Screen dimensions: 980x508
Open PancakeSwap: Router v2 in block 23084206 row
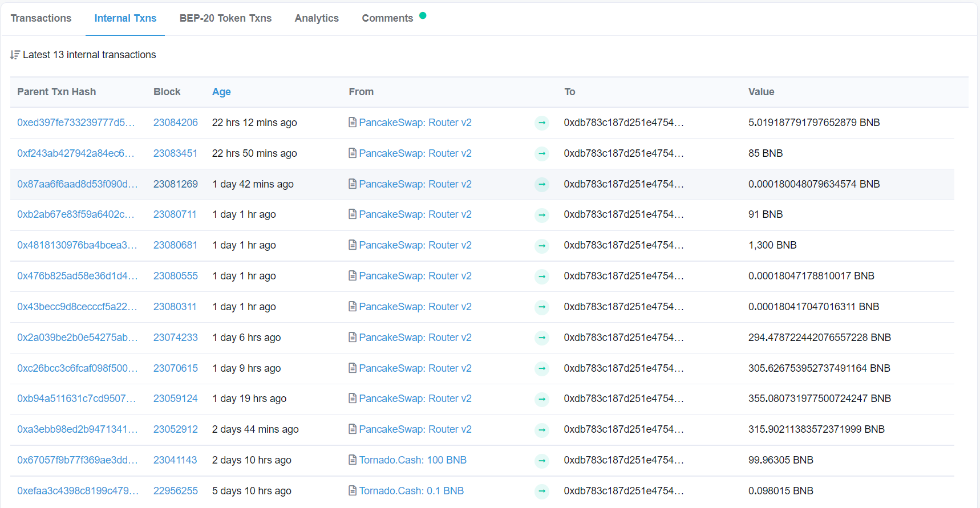[415, 123]
